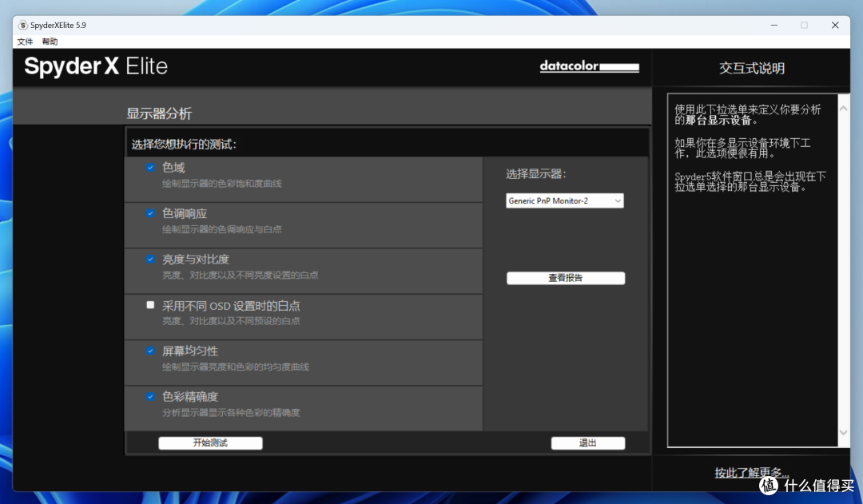Click the 绘制显示器的色彩饱和度曲线 description

(x=222, y=184)
